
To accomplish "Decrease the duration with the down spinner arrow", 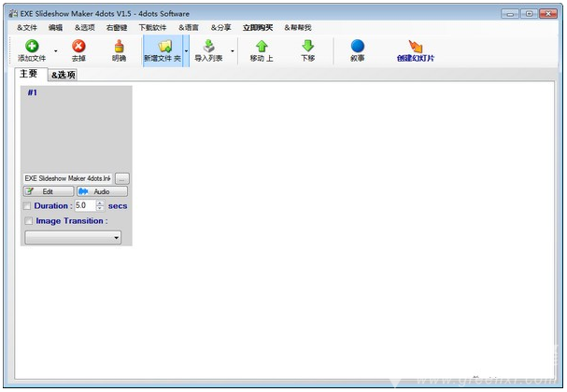I will pos(100,208).
